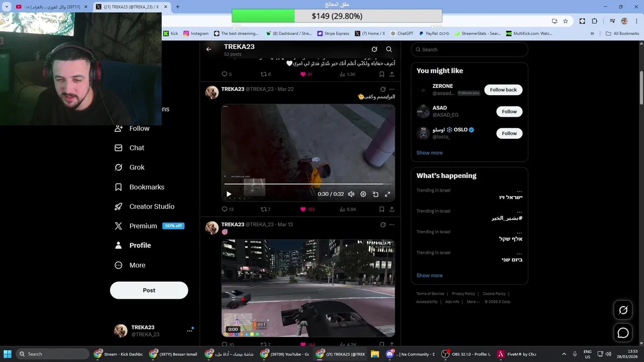Image resolution: width=644 pixels, height=362 pixels.
Task: Show more trends under What's happening
Action: point(429,276)
